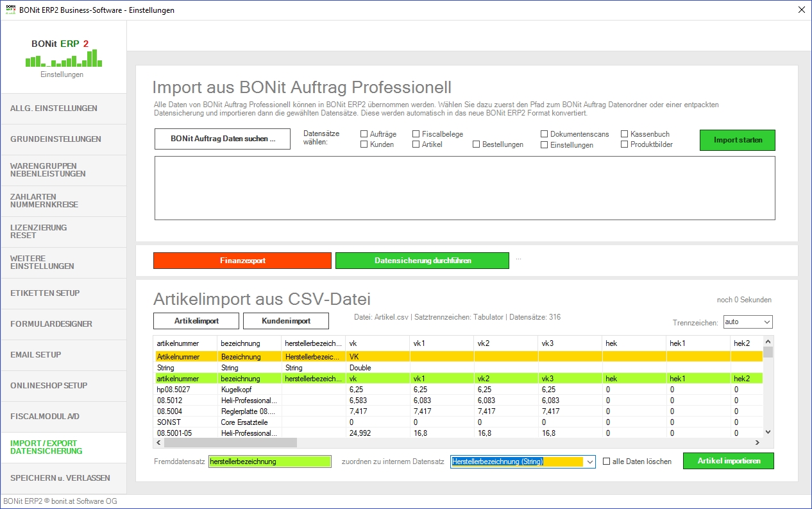Toggle the Einstellungen checkbox in Datensätze

click(x=545, y=145)
